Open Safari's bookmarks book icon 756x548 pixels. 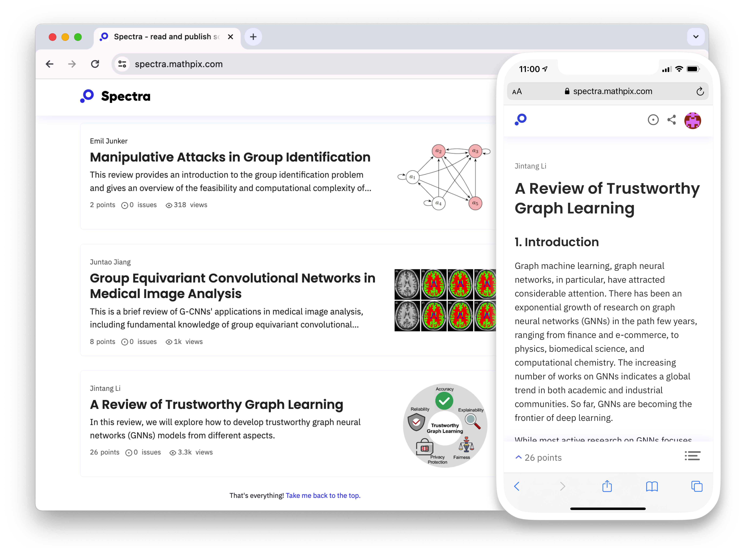point(652,487)
